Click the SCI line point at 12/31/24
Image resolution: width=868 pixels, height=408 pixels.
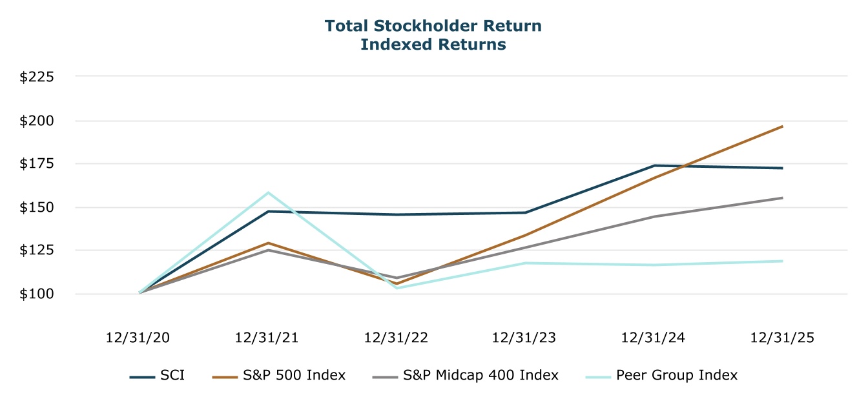[654, 165]
